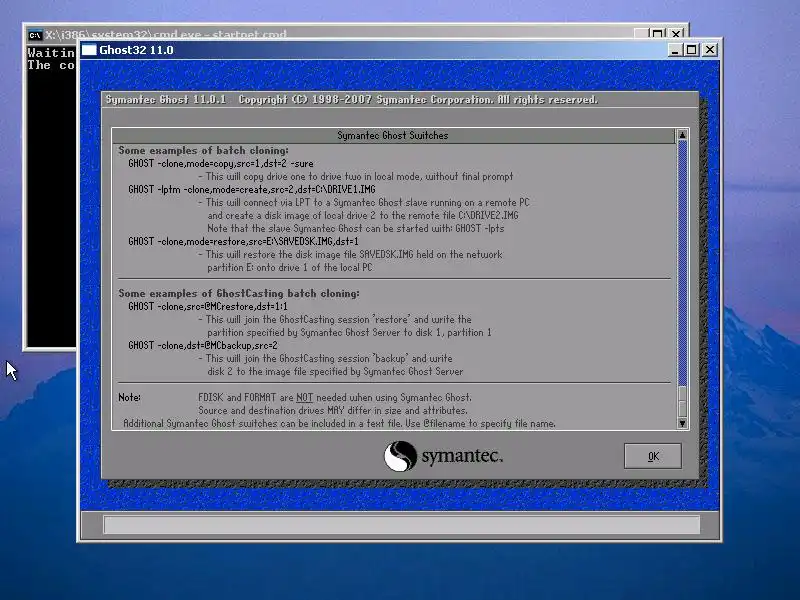Click 'Note that the slave Symantec Ghost' line
This screenshot has height=600, width=800.
[x=356, y=229]
